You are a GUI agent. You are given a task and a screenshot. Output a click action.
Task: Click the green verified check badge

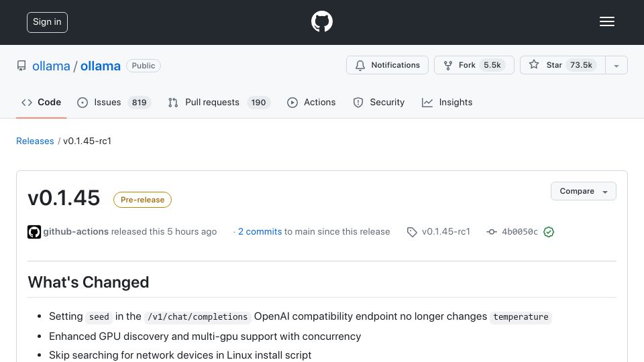[x=549, y=232]
